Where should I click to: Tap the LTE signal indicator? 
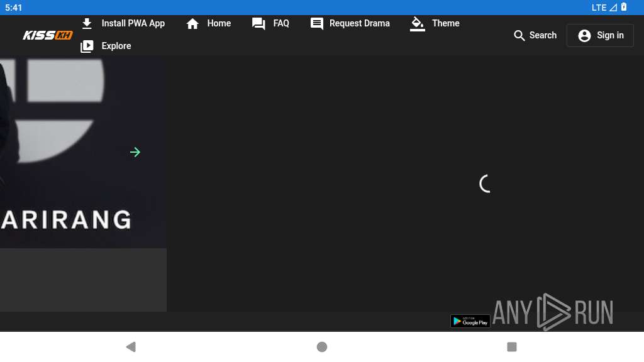pos(604,8)
